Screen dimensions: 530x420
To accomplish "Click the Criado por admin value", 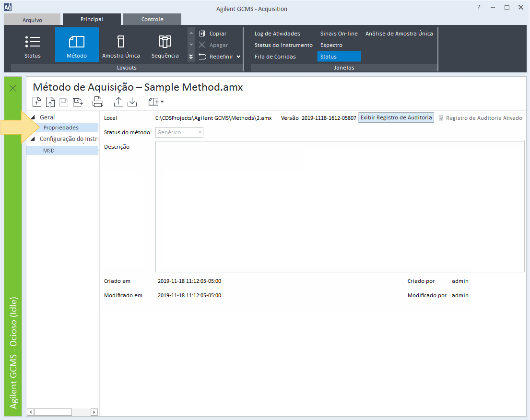I will pos(460,281).
